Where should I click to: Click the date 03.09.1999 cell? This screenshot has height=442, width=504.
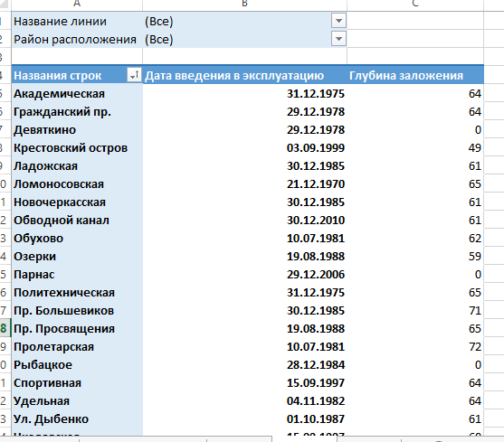[244, 148]
